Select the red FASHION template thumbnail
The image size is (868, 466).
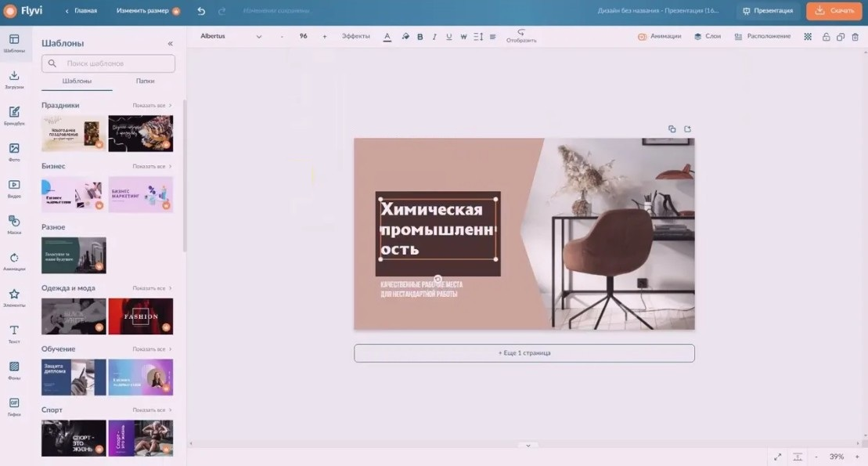(141, 316)
